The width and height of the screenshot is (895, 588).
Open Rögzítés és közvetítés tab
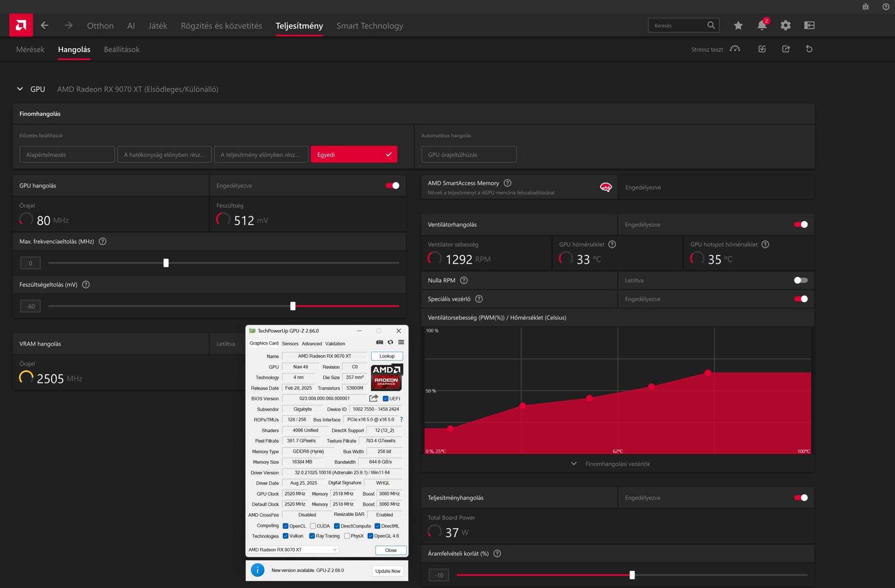pos(221,26)
